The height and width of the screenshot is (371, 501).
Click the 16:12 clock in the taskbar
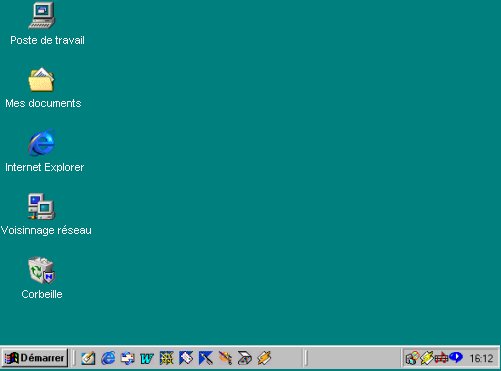coord(481,359)
